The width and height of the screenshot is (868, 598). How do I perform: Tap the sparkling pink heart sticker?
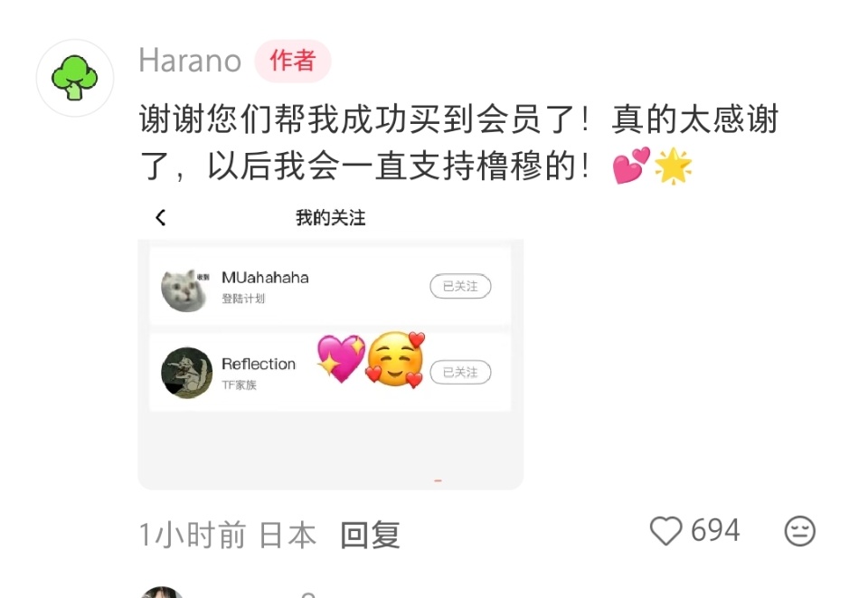point(341,357)
